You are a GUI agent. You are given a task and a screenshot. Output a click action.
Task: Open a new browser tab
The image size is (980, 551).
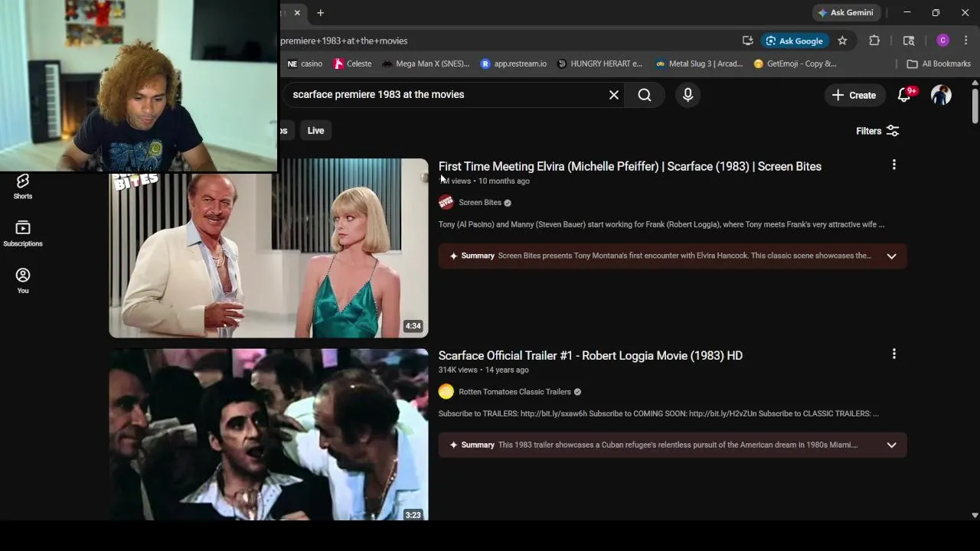point(321,12)
